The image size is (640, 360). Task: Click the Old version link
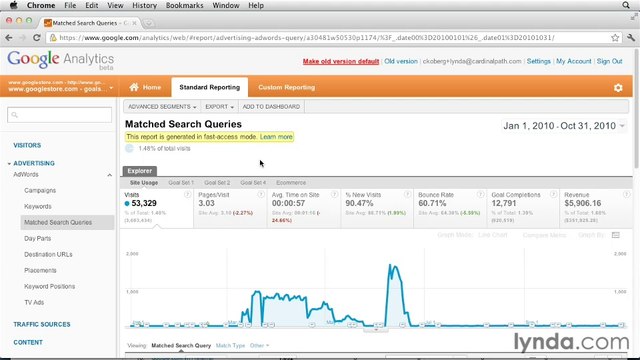[x=401, y=61]
